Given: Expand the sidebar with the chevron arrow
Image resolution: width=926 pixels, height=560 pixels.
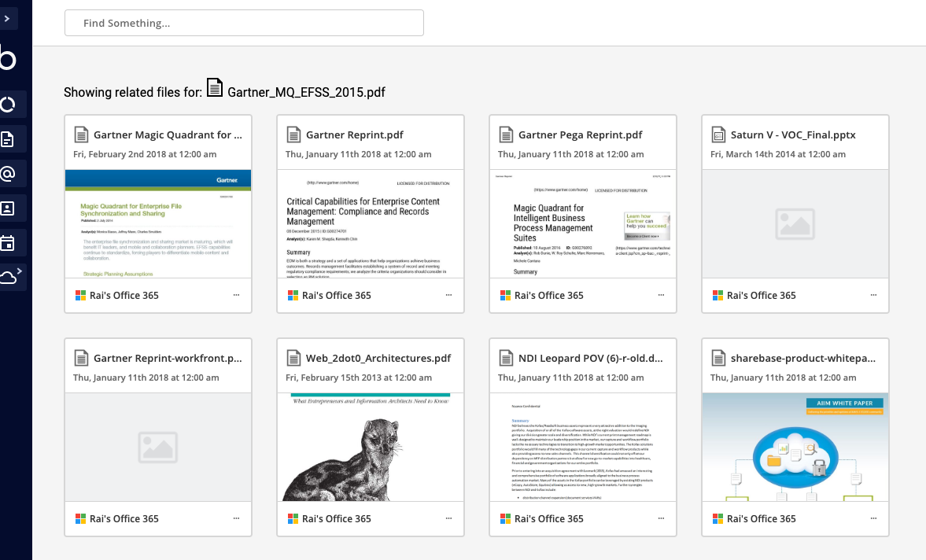Looking at the screenshot, I should [7, 19].
